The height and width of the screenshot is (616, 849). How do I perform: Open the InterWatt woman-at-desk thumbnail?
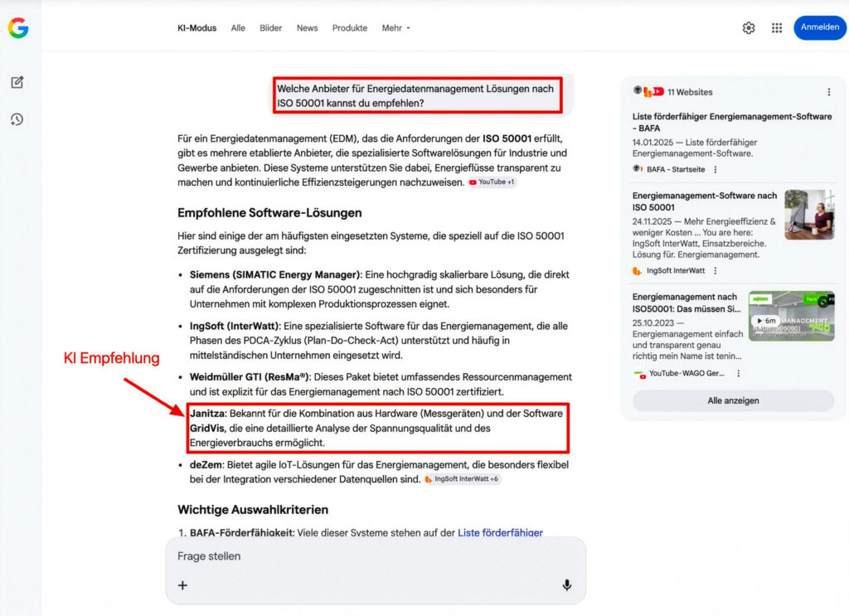[809, 215]
